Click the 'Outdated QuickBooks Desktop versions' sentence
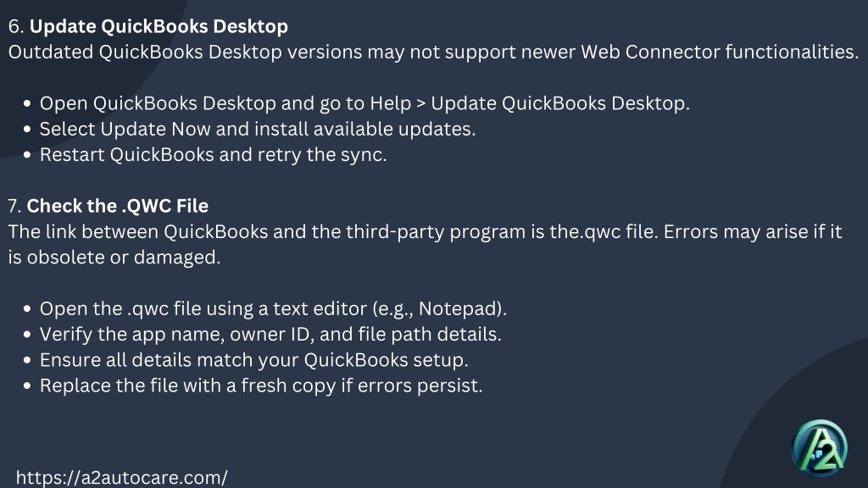 [x=433, y=52]
